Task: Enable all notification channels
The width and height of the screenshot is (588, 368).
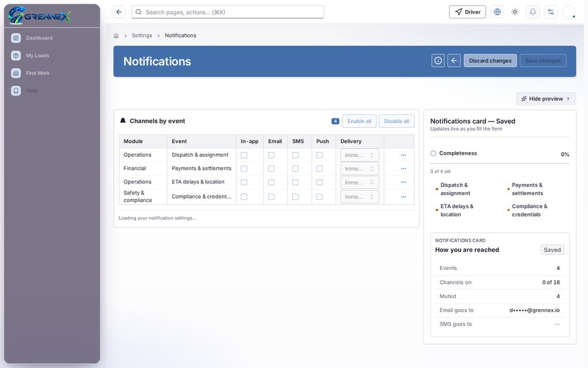Action: pyautogui.click(x=360, y=121)
